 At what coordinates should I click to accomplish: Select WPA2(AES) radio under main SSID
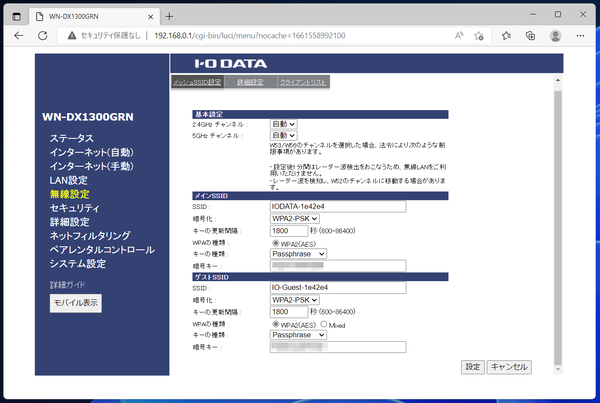tap(275, 241)
